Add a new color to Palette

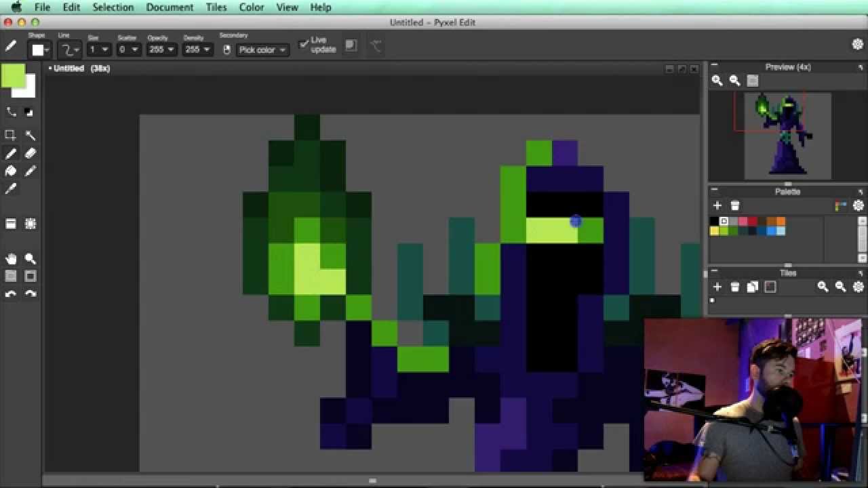(717, 205)
